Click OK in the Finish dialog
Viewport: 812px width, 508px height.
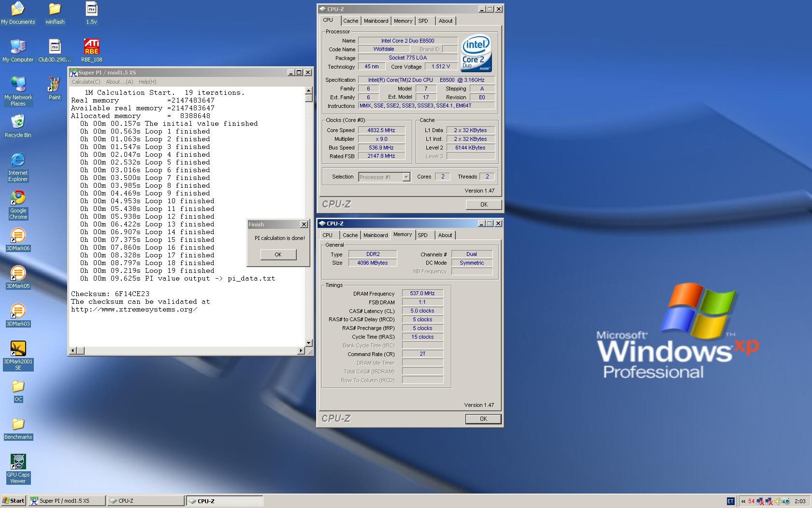[278, 254]
